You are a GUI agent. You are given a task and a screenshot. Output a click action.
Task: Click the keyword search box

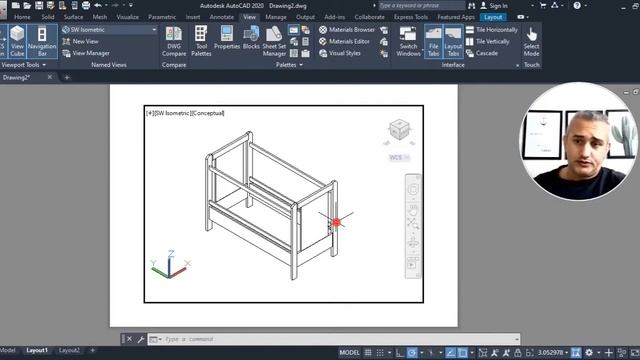pyautogui.click(x=421, y=5)
